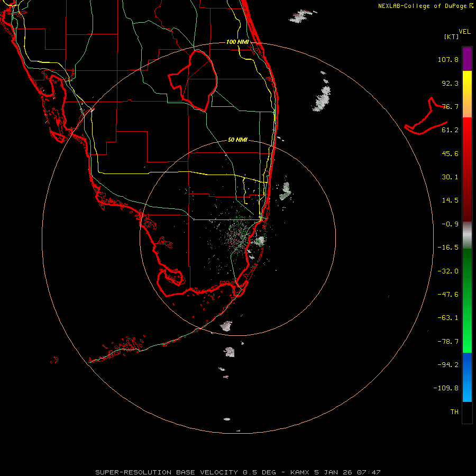Click the -63.1 velocity legend value
The image size is (476, 476).
click(x=448, y=318)
